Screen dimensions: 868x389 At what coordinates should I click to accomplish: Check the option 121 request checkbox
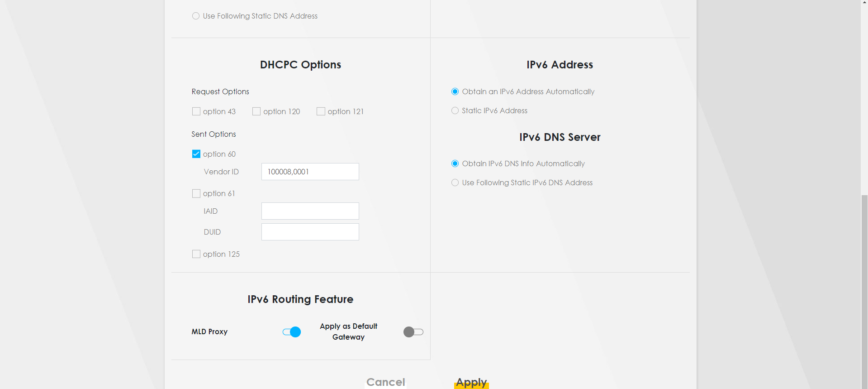click(321, 111)
